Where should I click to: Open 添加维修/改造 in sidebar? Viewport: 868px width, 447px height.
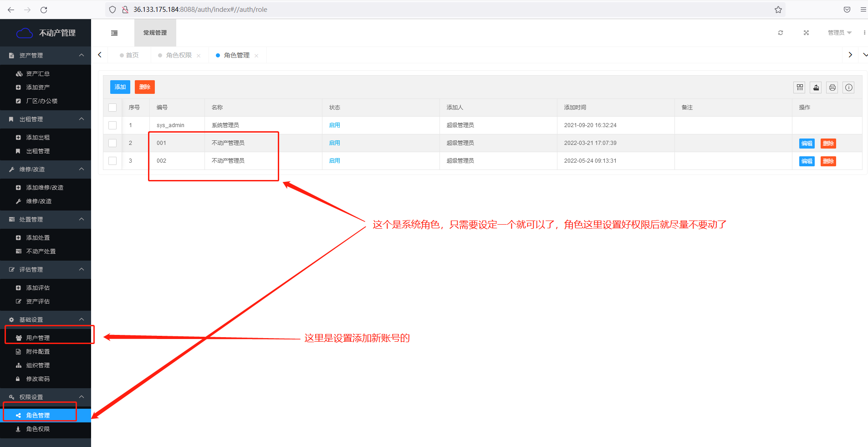tap(46, 187)
